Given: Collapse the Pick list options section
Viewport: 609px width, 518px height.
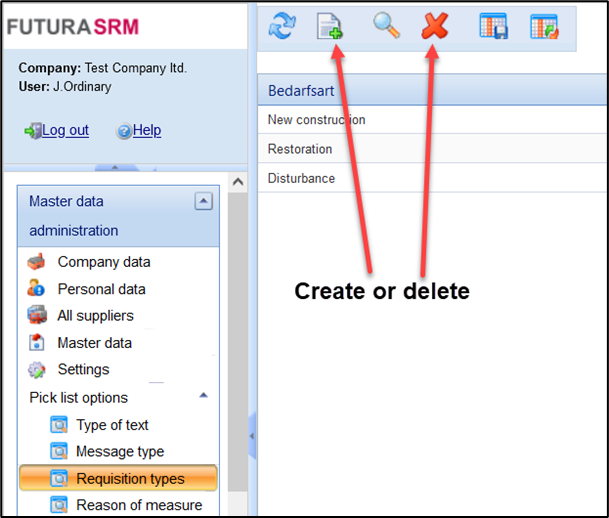Looking at the screenshot, I should [x=204, y=396].
